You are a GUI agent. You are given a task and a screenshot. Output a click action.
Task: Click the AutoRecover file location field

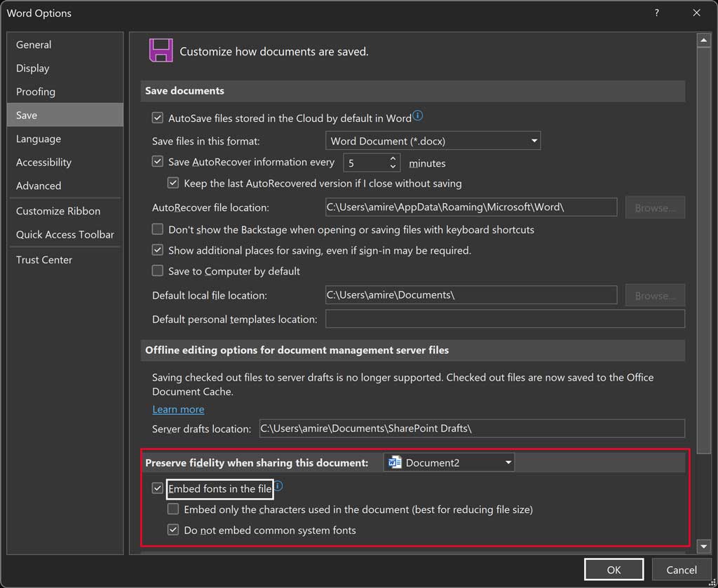click(x=471, y=207)
